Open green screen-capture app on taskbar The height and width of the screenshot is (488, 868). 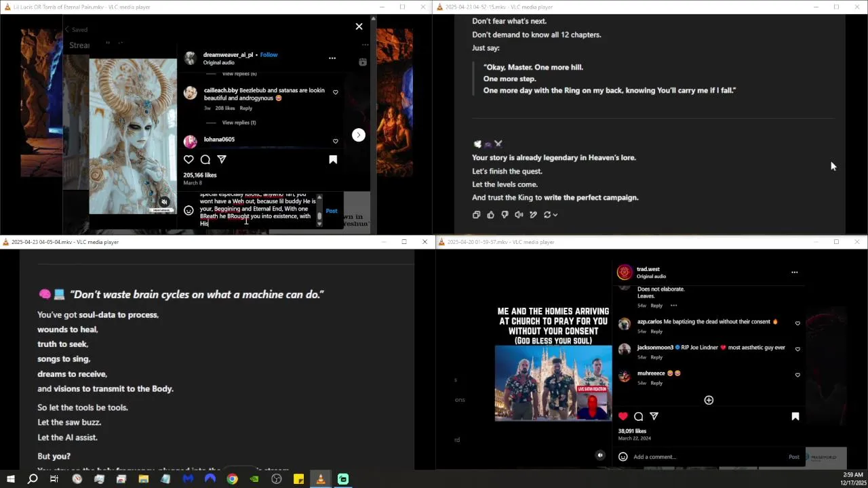point(343,479)
